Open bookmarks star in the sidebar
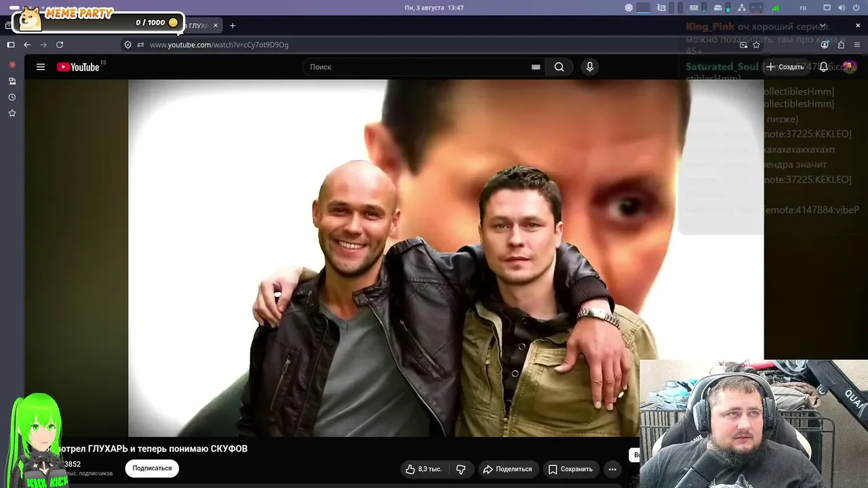Image resolution: width=868 pixels, height=488 pixels. click(x=12, y=113)
